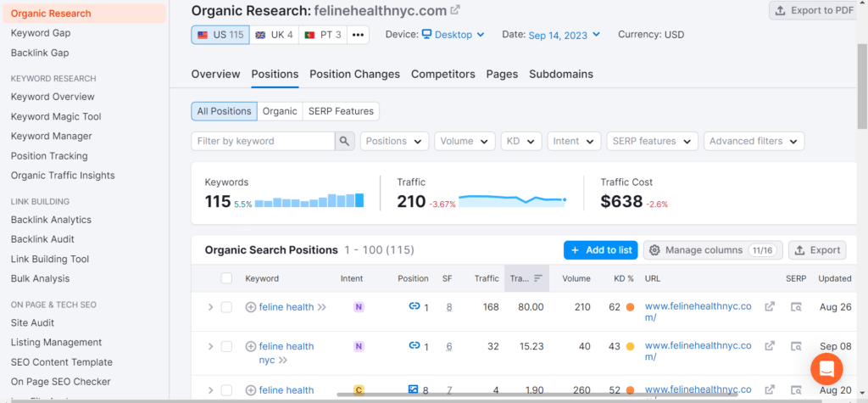Viewport: 868px width, 403px height.
Task: Click the plus icon beside 'feline health nyc'
Action: coord(251,346)
